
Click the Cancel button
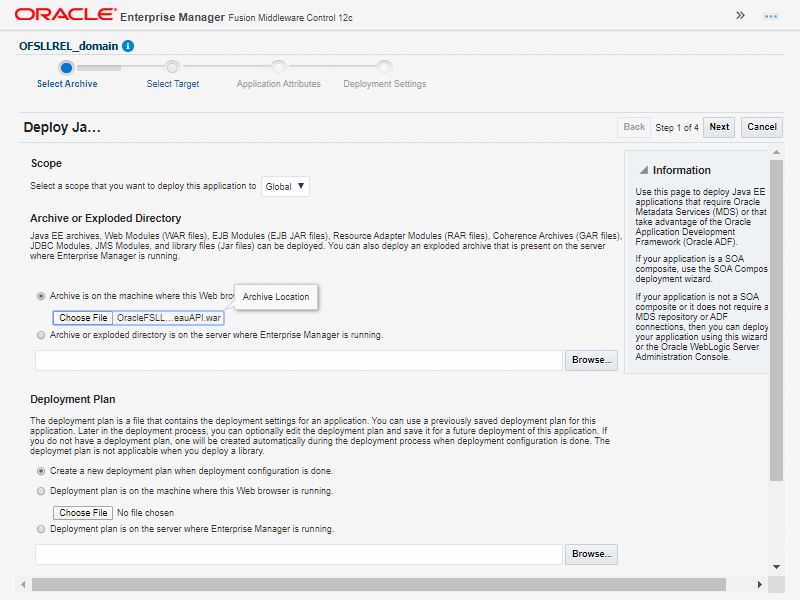(x=762, y=127)
